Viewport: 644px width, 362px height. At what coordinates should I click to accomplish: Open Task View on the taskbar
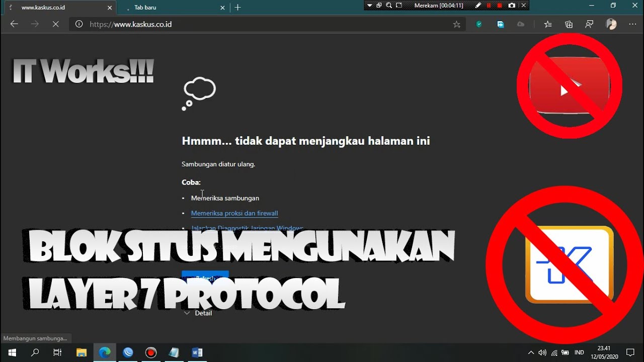[57, 352]
